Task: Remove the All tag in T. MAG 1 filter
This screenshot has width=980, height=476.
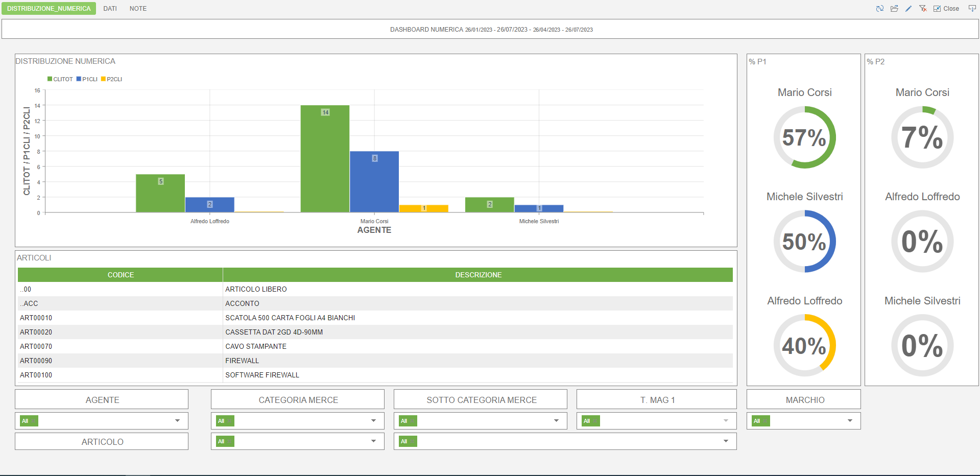Action: click(595, 421)
